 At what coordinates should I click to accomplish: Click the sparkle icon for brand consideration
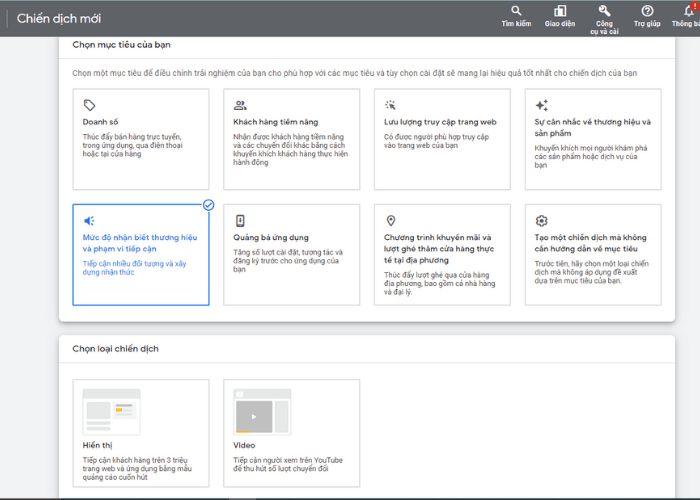542,105
